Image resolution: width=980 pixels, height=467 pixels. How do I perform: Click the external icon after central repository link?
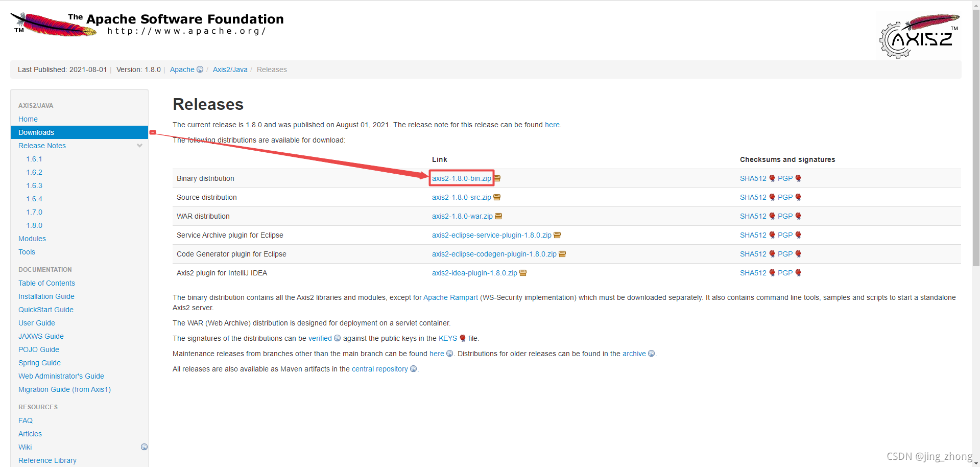pyautogui.click(x=414, y=369)
